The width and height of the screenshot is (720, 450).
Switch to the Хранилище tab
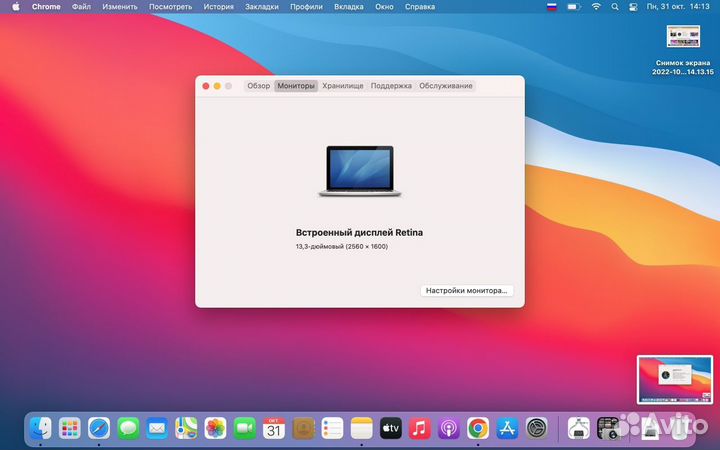pyautogui.click(x=343, y=86)
